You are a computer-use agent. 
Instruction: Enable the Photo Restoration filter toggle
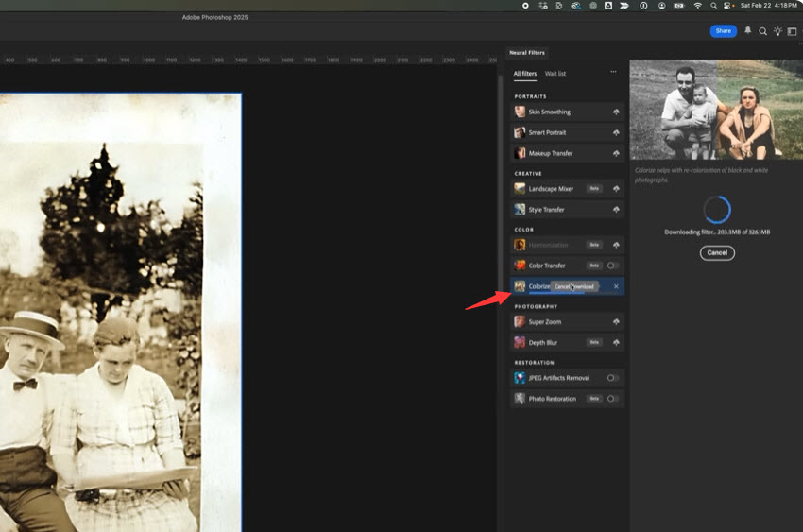click(613, 399)
